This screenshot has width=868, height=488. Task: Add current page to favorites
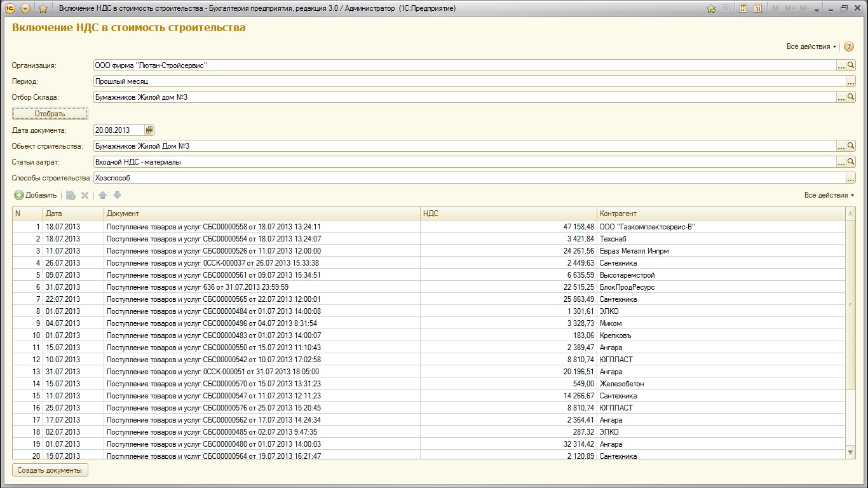(726, 9)
